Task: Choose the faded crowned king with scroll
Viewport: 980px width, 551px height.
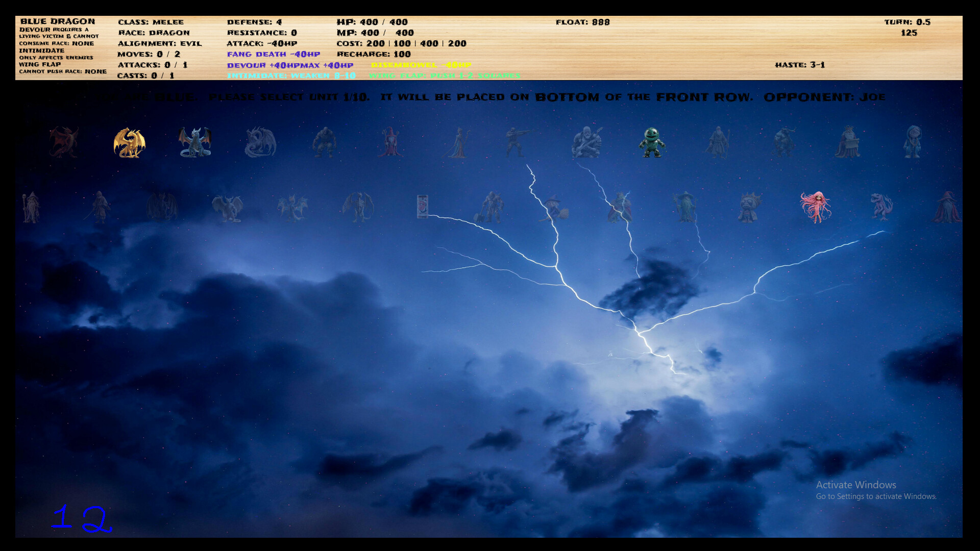Action: (x=848, y=142)
